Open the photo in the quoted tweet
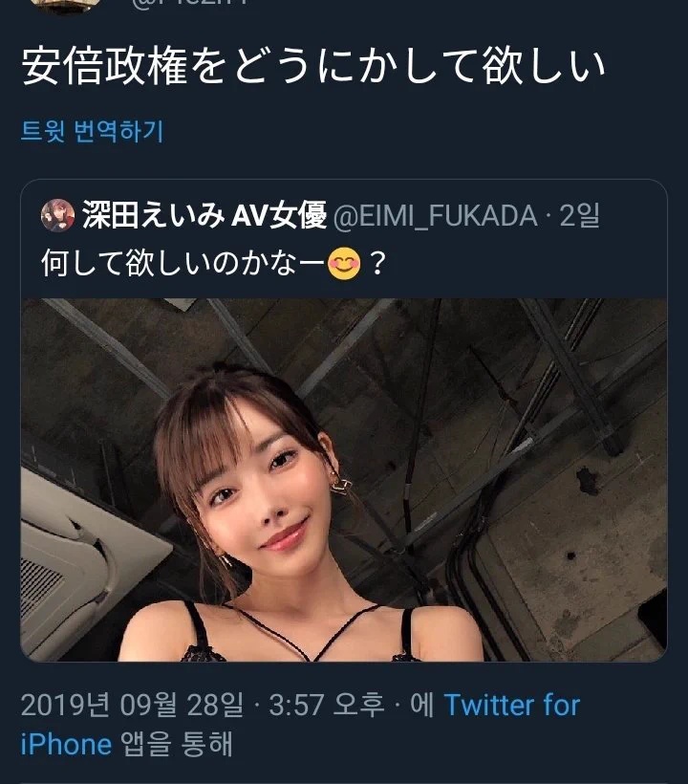 point(344,480)
